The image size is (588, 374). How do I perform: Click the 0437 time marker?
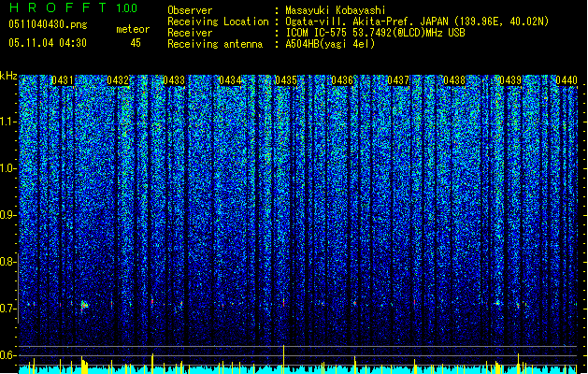[x=398, y=80]
